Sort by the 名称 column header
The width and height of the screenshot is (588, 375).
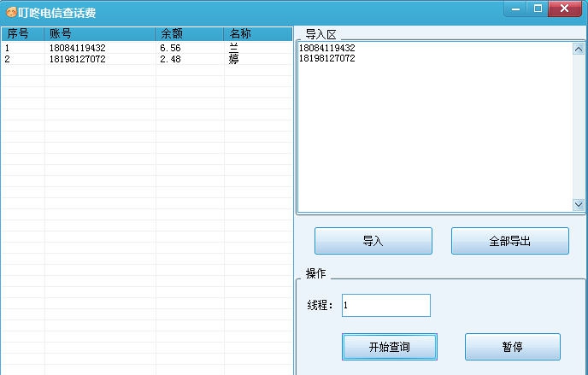[257, 33]
